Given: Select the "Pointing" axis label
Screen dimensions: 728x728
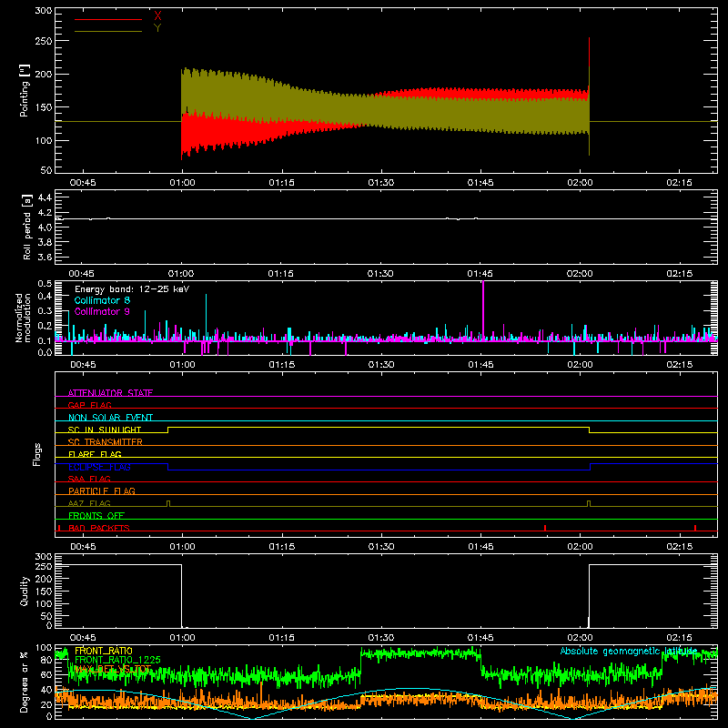Looking at the screenshot, I should tap(25, 90).
